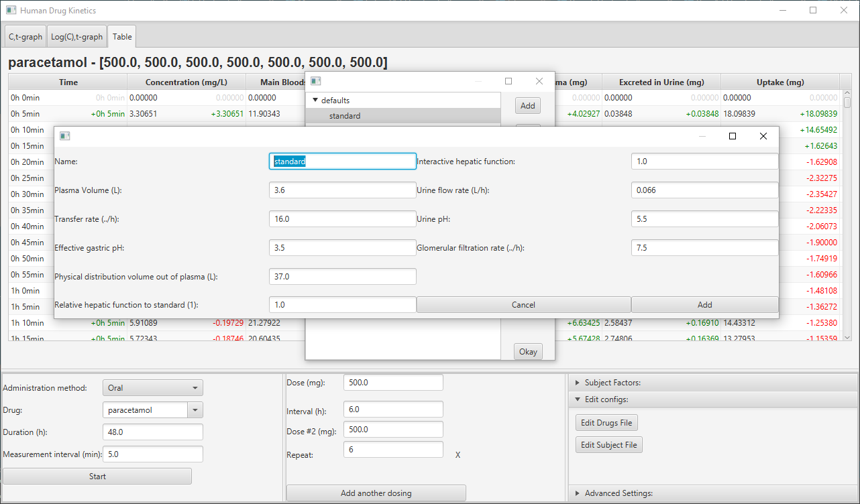Open the Drug combo box arrow
This screenshot has width=860, height=504.
tap(195, 410)
